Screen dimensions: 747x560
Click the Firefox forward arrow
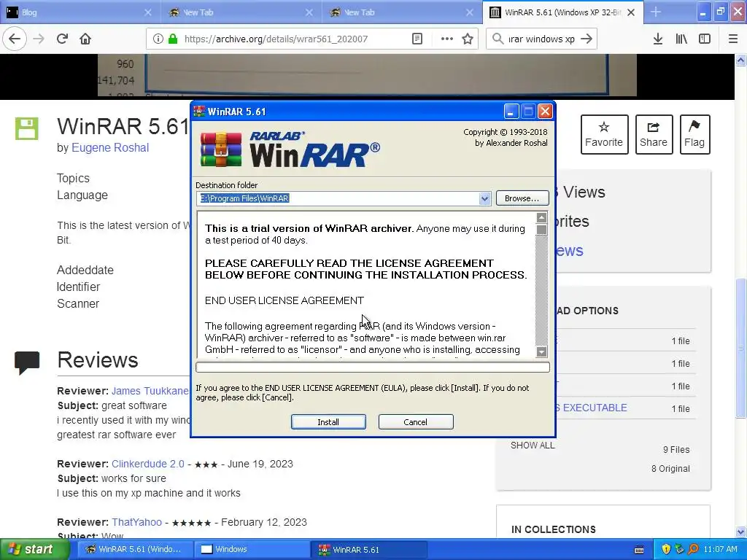39,39
